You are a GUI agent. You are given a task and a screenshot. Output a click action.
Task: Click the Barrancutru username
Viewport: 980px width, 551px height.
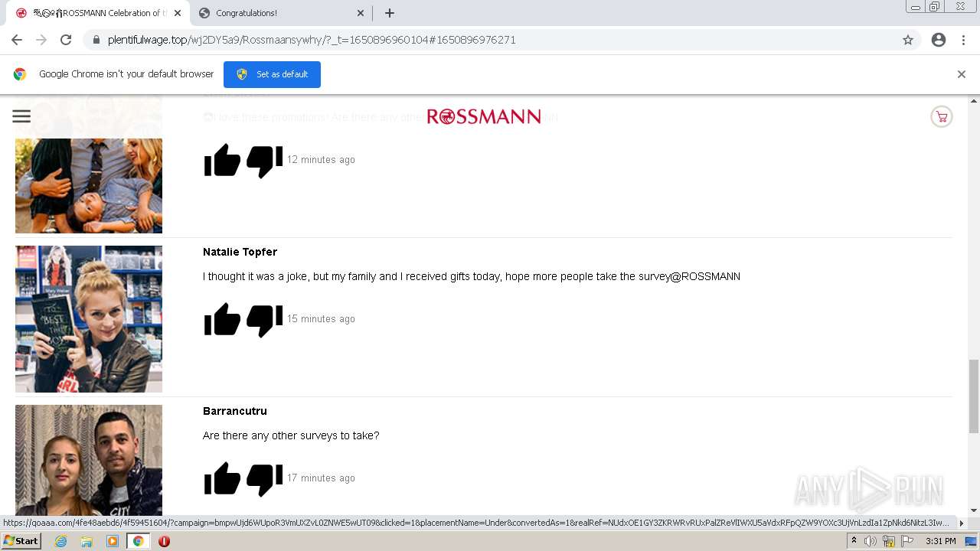(235, 411)
